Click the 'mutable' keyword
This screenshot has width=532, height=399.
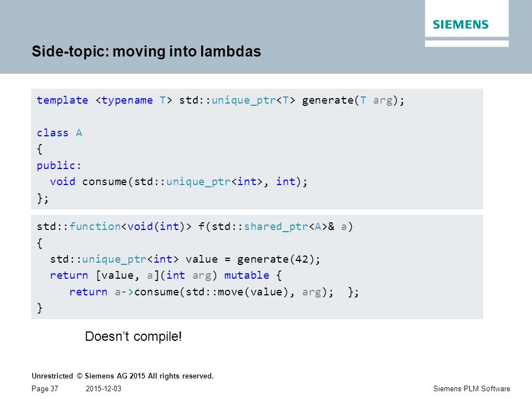click(x=247, y=275)
